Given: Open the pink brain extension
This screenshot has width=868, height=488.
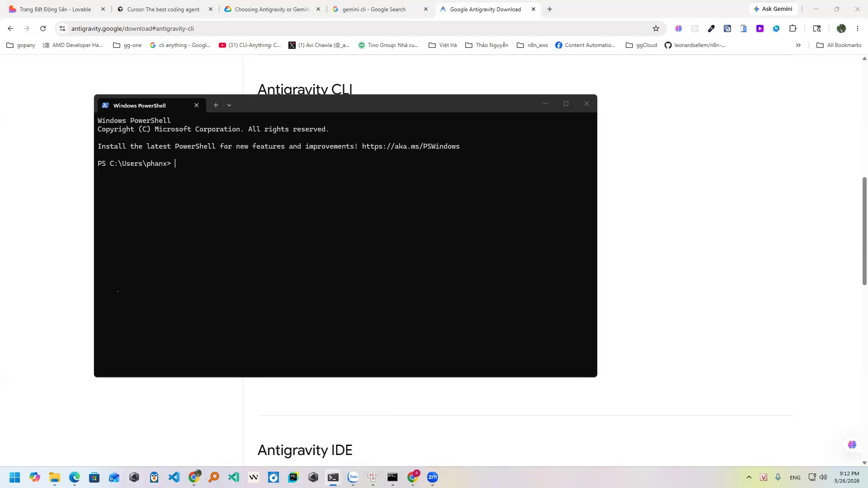Looking at the screenshot, I should (679, 28).
